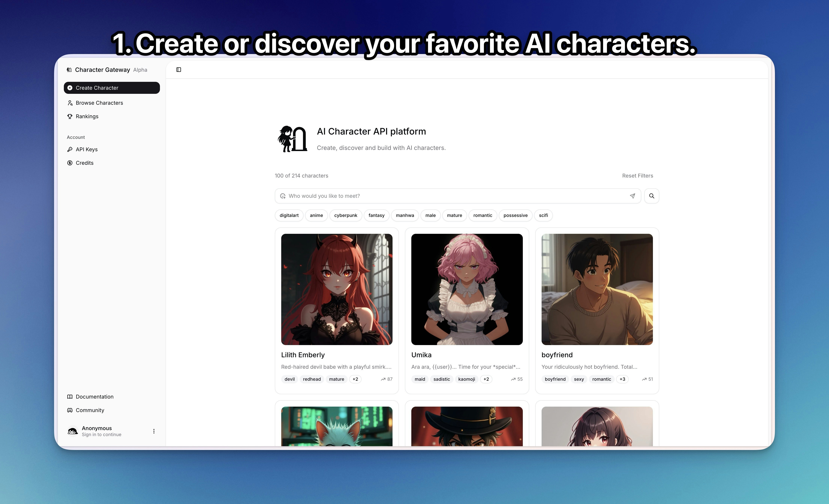Image resolution: width=829 pixels, height=504 pixels.
Task: Toggle the sidebar panel icon
Action: point(179,70)
